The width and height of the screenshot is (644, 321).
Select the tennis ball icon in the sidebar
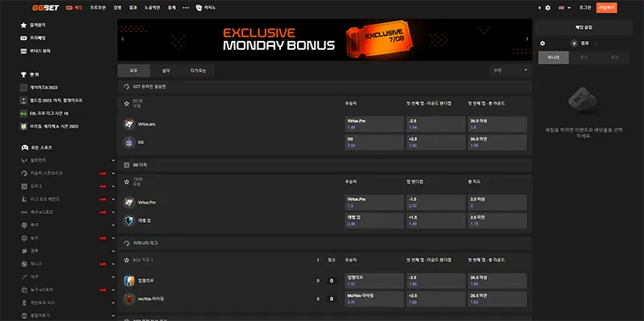(24, 264)
